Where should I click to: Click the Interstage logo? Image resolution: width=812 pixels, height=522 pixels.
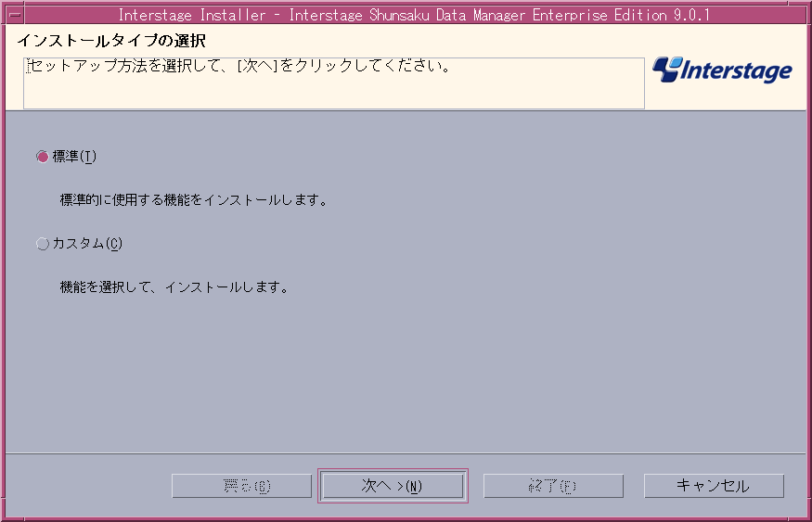(722, 70)
